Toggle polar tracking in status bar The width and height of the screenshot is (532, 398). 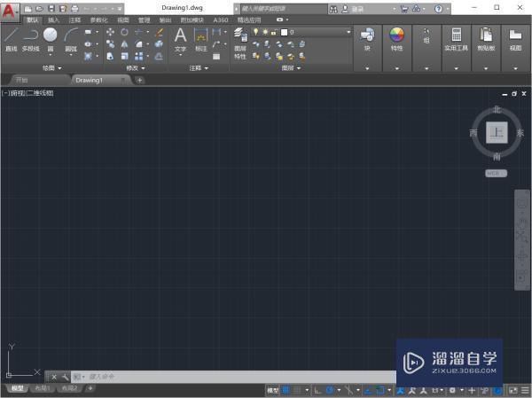pos(330,391)
